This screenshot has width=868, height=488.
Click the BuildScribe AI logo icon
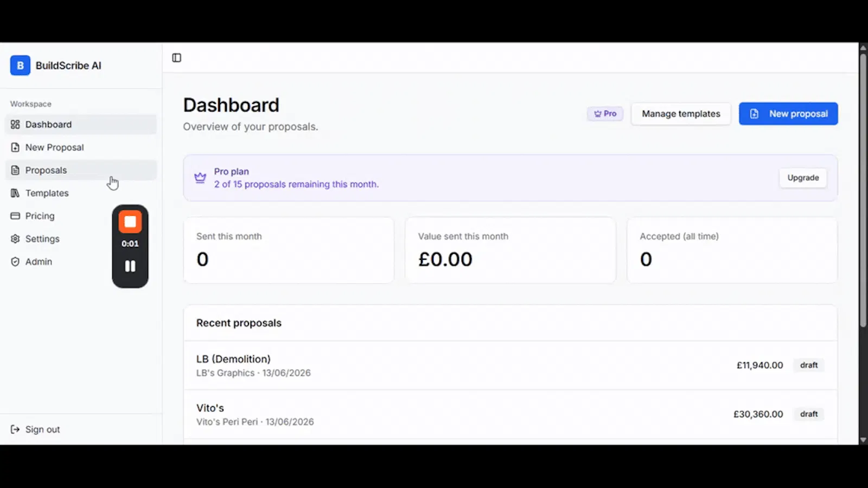point(20,66)
